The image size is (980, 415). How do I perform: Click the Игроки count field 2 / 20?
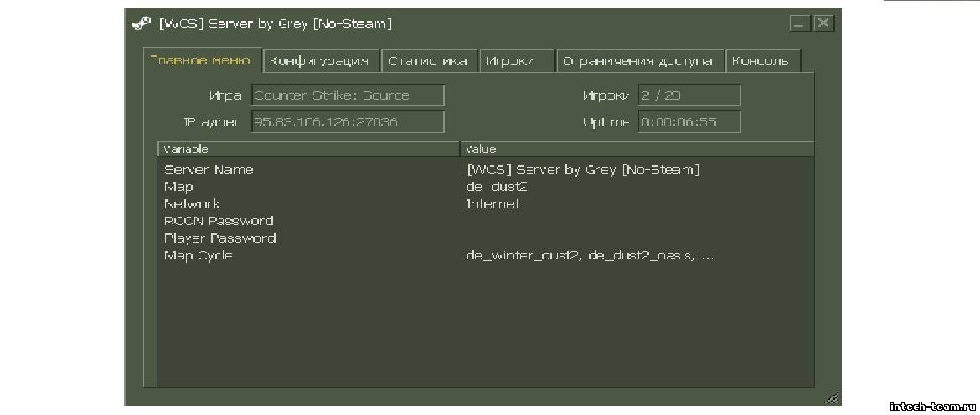689,95
